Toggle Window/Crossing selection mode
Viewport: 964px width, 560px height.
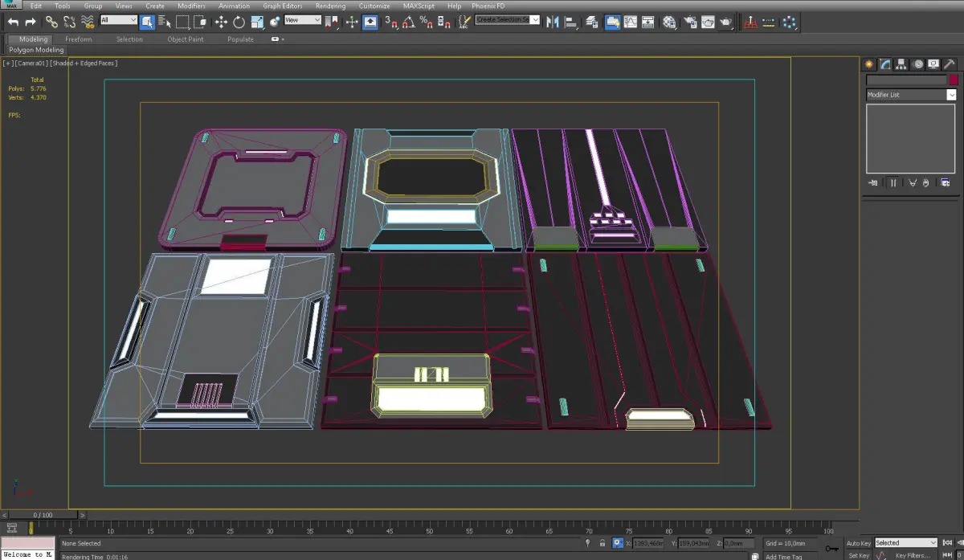click(200, 22)
